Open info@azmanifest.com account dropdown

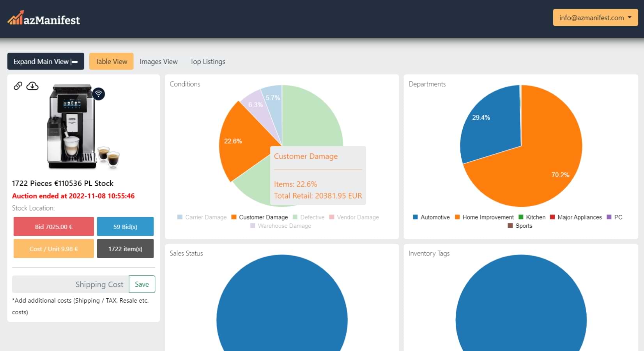pos(595,18)
